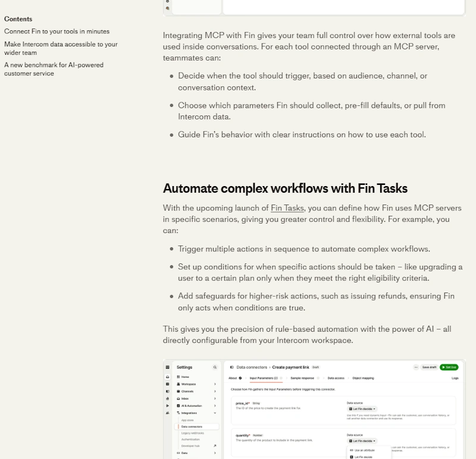
Task: Click the 'Automate complex workflows with Fin Tasks' heading
Action: (x=285, y=188)
